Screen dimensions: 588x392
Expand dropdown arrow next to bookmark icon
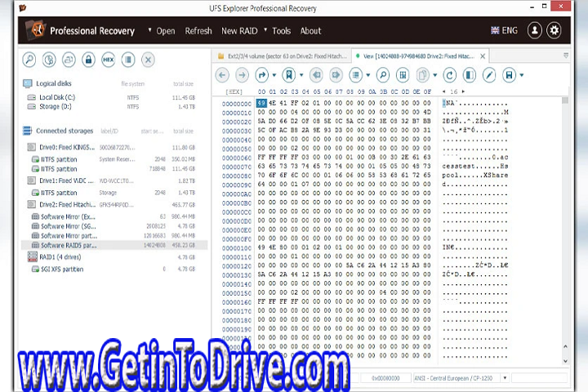coord(301,75)
